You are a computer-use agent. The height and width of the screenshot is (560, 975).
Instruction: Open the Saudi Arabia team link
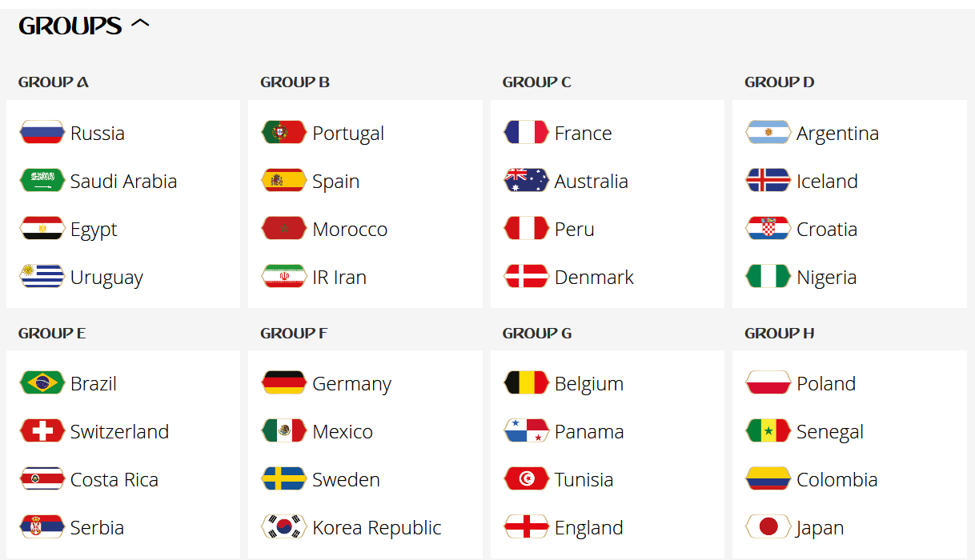tap(123, 182)
